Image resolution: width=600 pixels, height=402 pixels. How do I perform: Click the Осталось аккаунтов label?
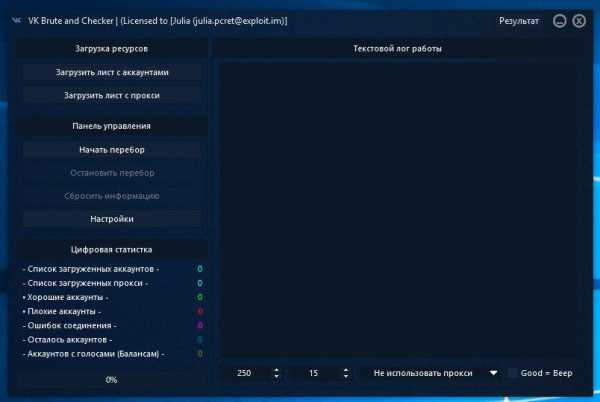67,340
